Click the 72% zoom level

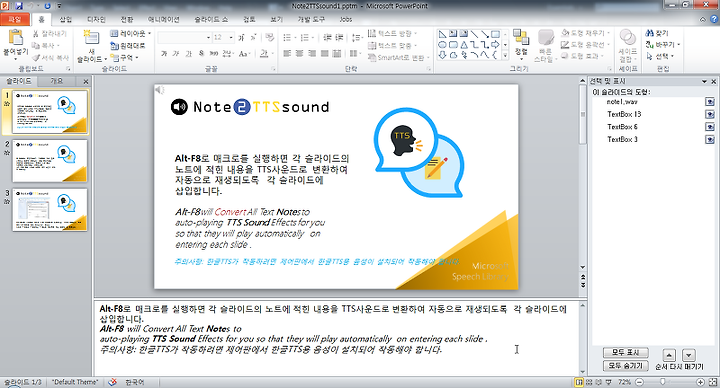[624, 382]
